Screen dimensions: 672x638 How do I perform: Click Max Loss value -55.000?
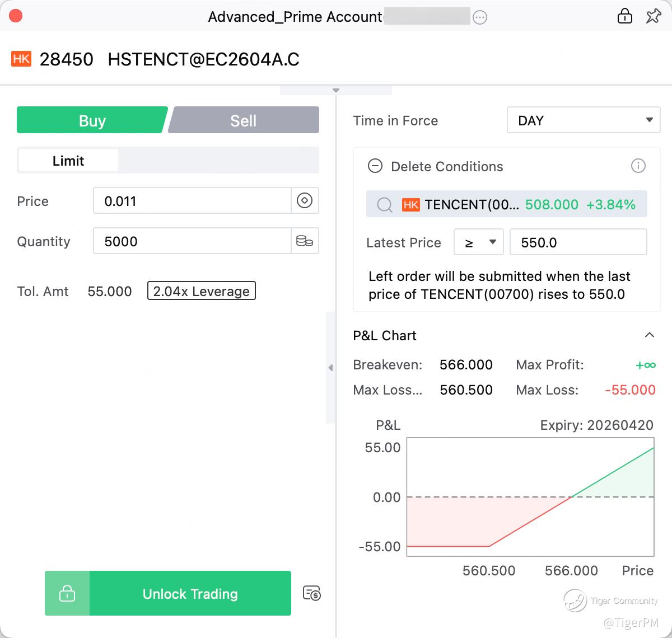point(631,390)
